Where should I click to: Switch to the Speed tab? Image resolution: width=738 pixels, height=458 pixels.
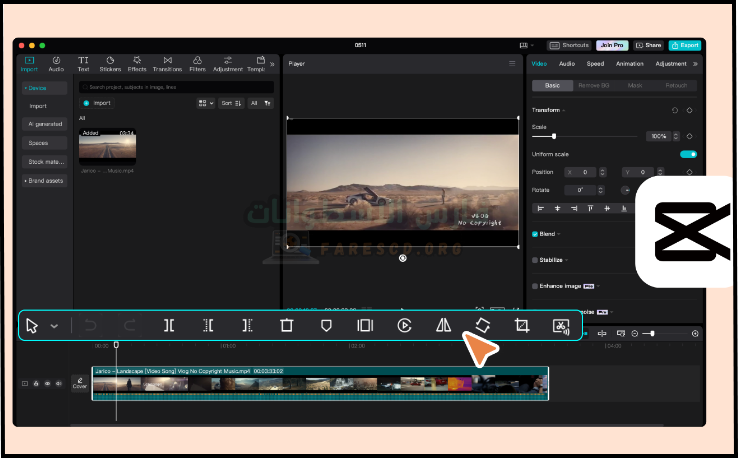tap(595, 64)
